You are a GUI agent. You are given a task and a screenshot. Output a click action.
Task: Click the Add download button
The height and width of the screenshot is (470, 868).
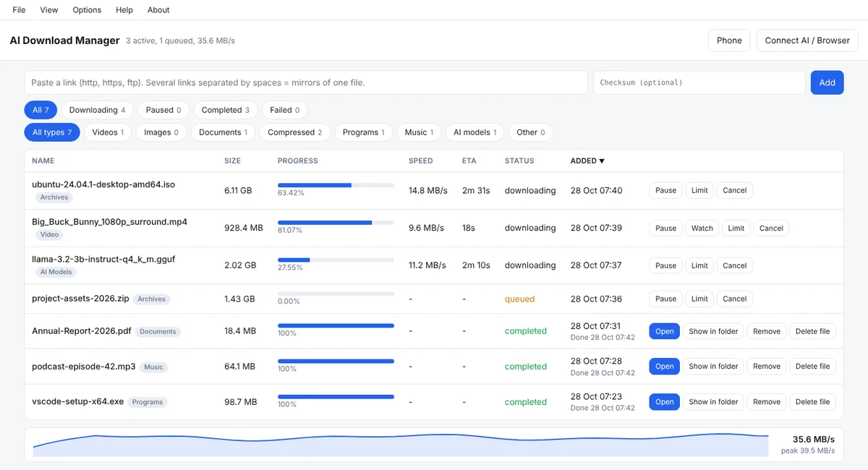click(827, 82)
